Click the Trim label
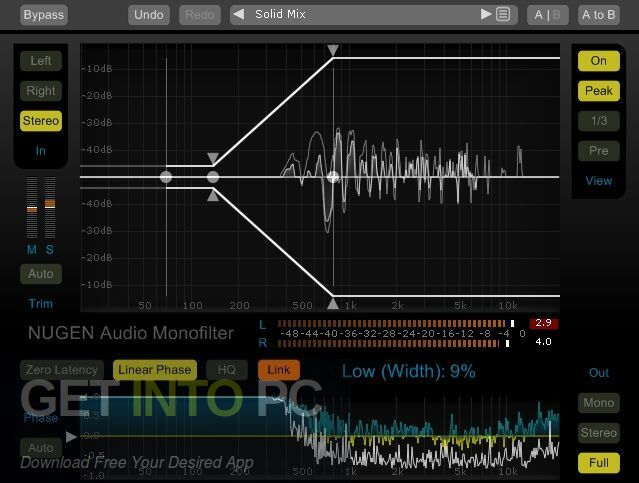This screenshot has width=639, height=483. [41, 304]
